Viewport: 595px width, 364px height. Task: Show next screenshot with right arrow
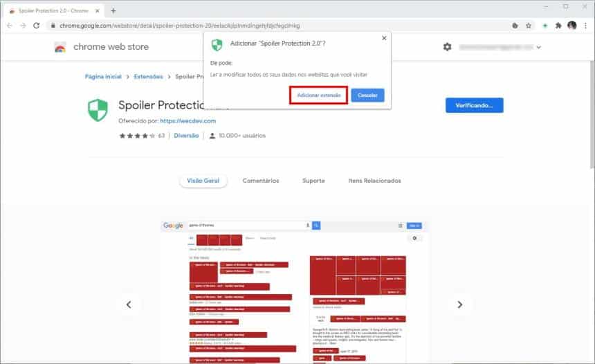(x=460, y=304)
